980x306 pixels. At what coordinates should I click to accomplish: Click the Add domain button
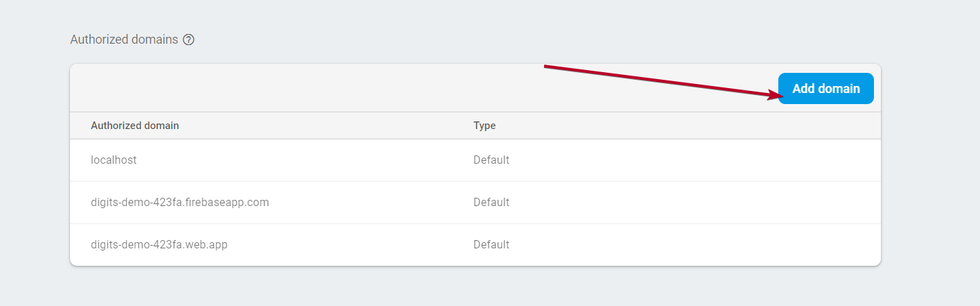[825, 89]
